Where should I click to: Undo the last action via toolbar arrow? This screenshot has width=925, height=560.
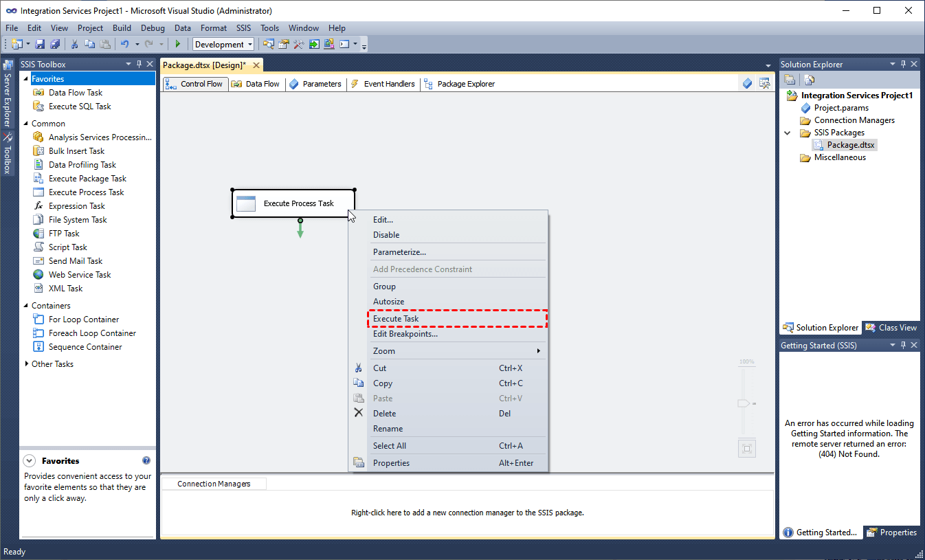coord(124,44)
